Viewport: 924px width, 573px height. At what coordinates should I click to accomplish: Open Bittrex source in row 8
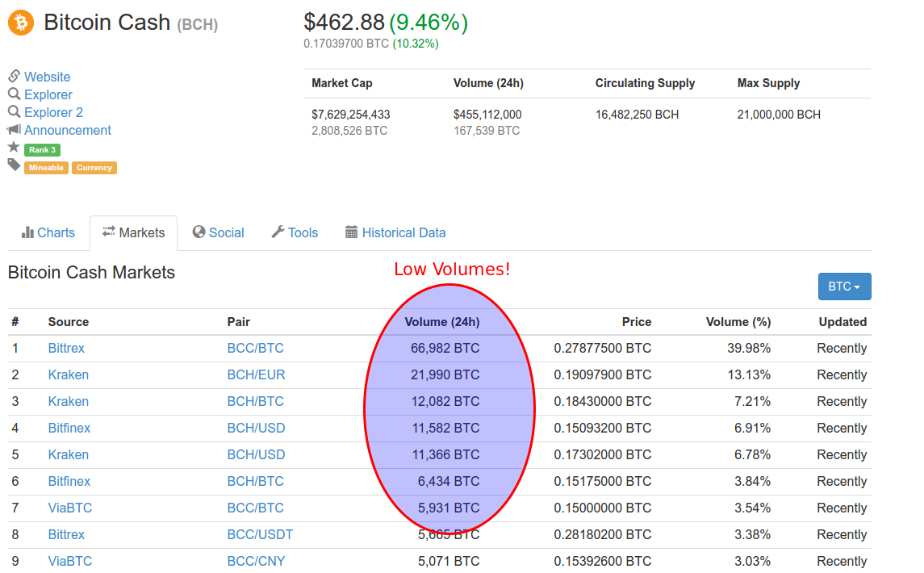66,535
